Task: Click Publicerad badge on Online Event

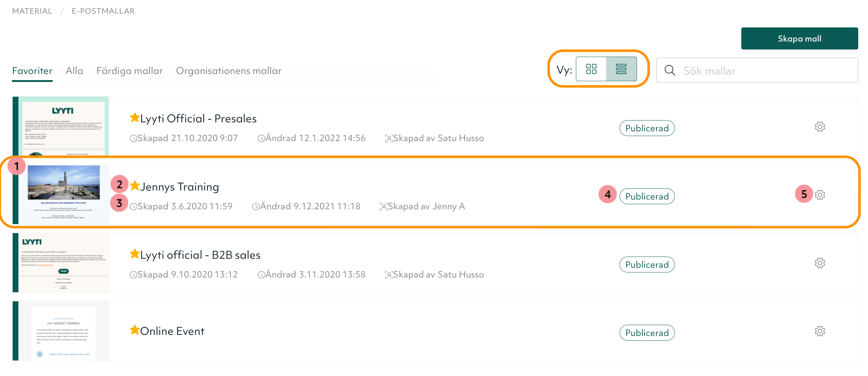Action: [x=647, y=333]
